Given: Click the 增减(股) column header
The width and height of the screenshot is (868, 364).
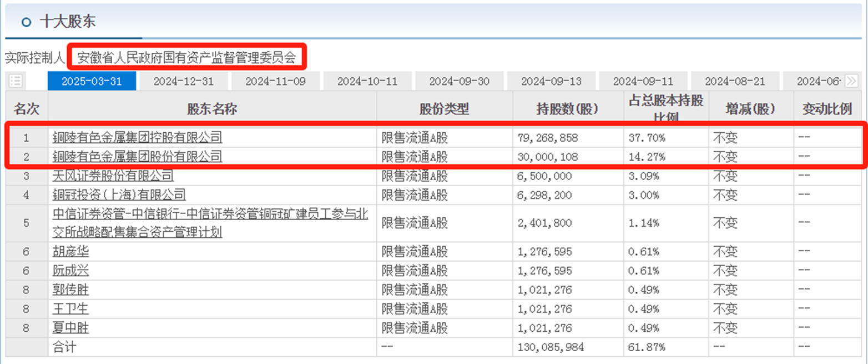Looking at the screenshot, I should tap(751, 109).
